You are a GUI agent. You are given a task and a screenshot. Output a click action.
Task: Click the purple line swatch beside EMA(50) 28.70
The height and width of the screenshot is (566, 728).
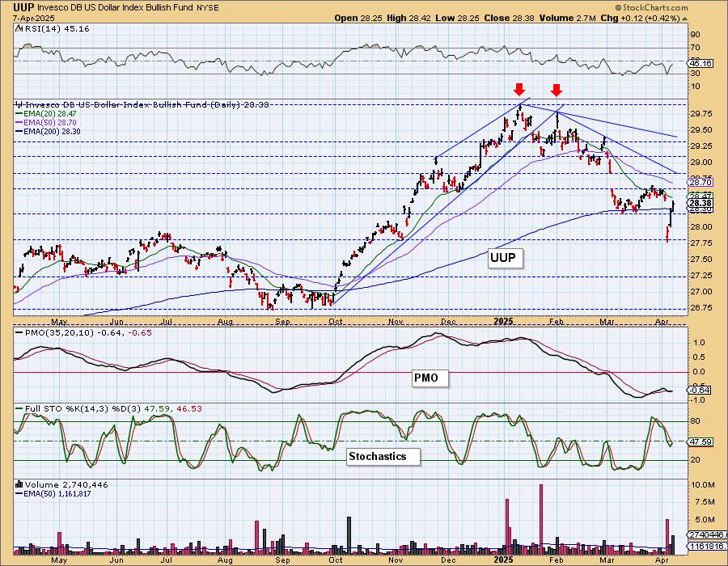[x=19, y=122]
